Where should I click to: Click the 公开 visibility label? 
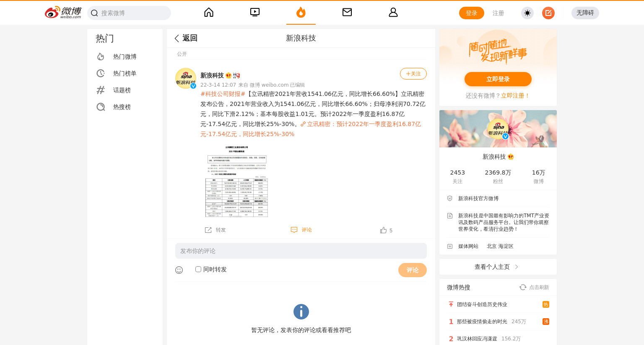tap(182, 54)
